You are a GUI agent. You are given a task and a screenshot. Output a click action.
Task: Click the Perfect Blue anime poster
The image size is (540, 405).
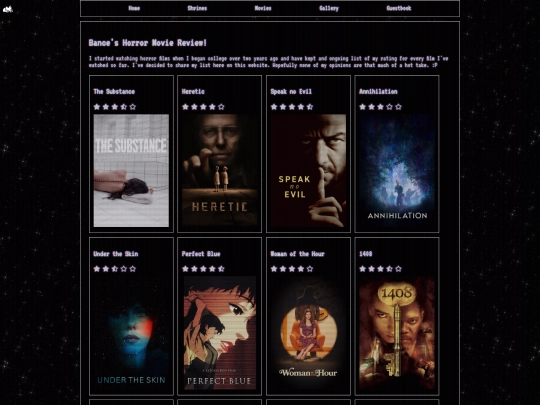220,333
